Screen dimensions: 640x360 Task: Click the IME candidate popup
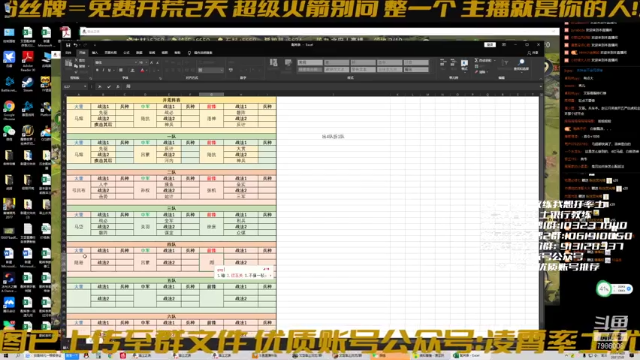pyautogui.click(x=244, y=273)
